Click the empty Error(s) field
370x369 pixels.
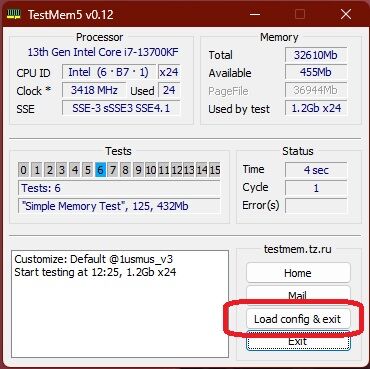(x=316, y=206)
